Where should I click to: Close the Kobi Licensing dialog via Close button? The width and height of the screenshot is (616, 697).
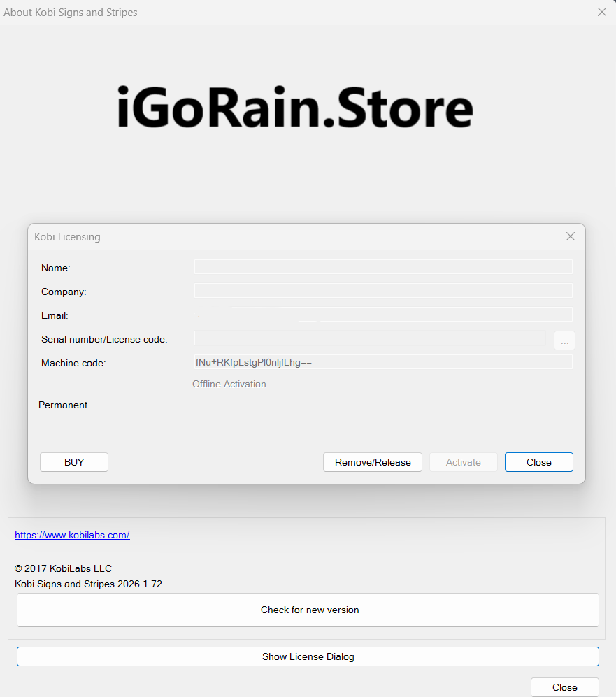pos(538,462)
